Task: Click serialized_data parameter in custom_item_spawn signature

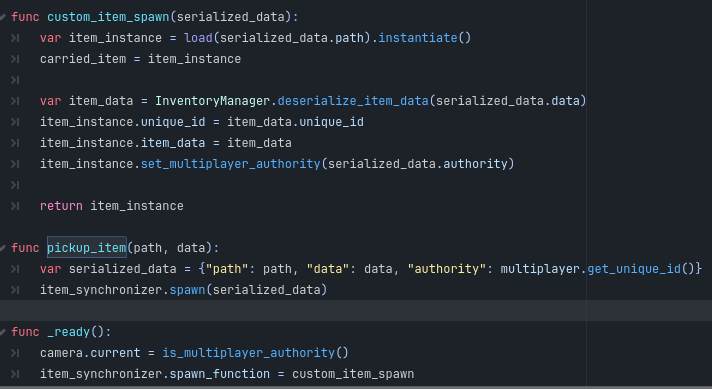Action: (x=231, y=17)
